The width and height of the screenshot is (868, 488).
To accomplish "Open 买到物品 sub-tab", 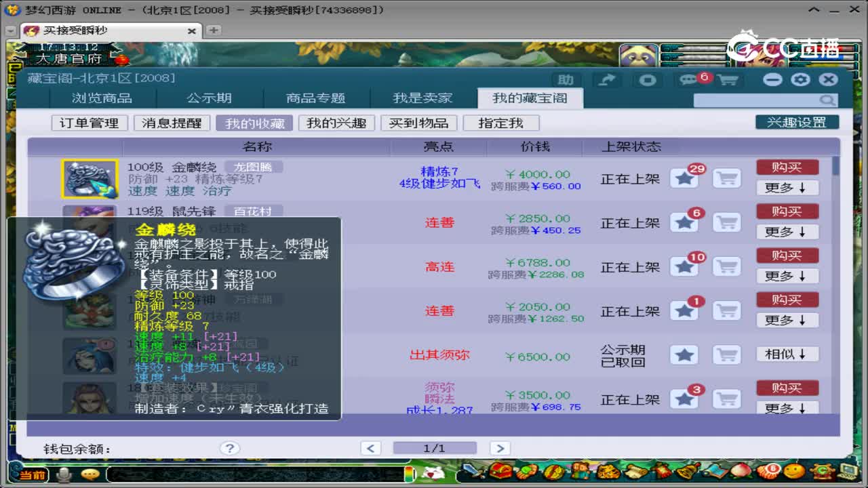I will (x=418, y=123).
